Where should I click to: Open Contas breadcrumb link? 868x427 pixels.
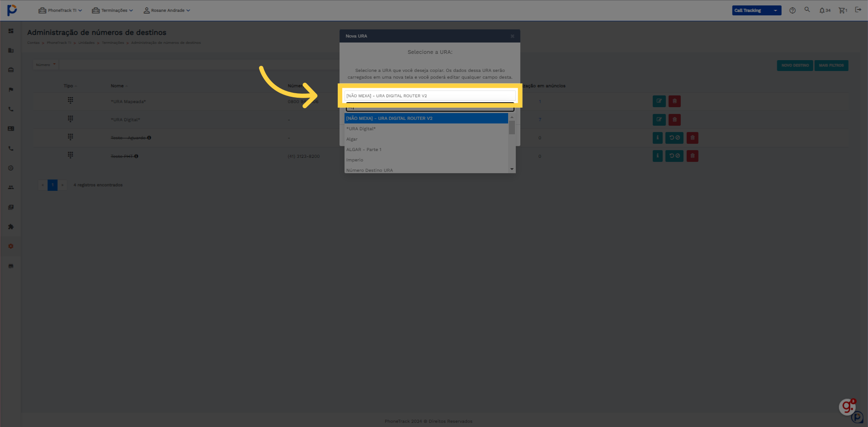(33, 43)
